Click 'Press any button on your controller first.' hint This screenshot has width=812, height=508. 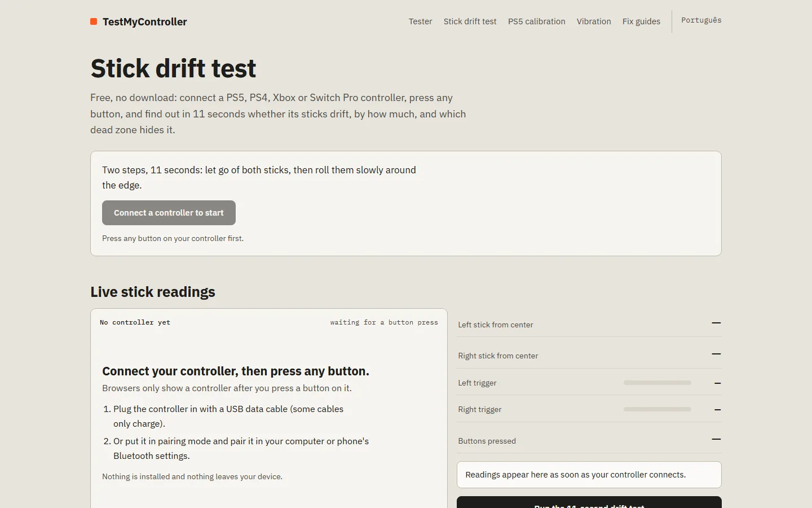(x=173, y=238)
